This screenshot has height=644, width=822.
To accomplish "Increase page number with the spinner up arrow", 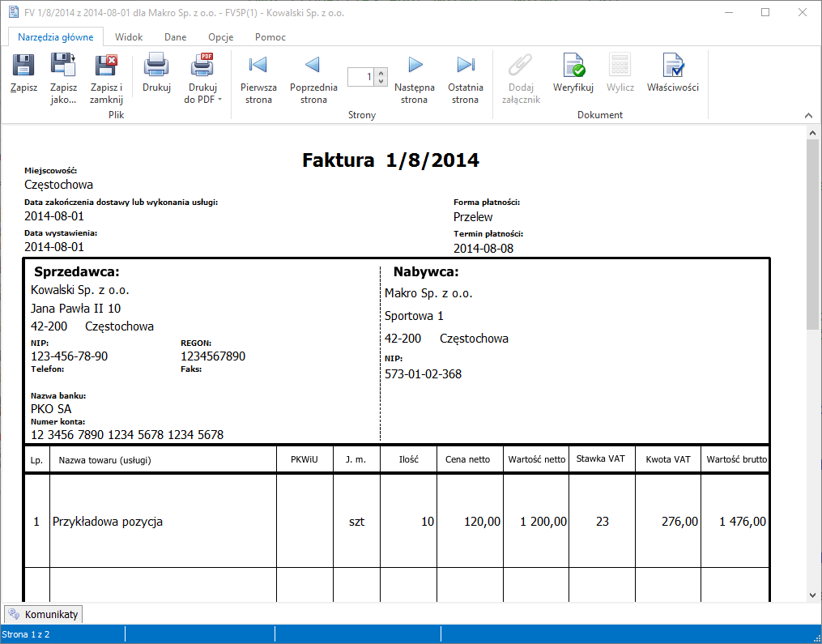I will [382, 73].
